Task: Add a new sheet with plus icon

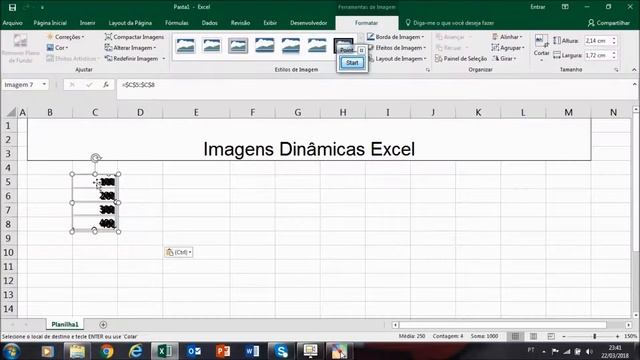Action: [x=103, y=324]
